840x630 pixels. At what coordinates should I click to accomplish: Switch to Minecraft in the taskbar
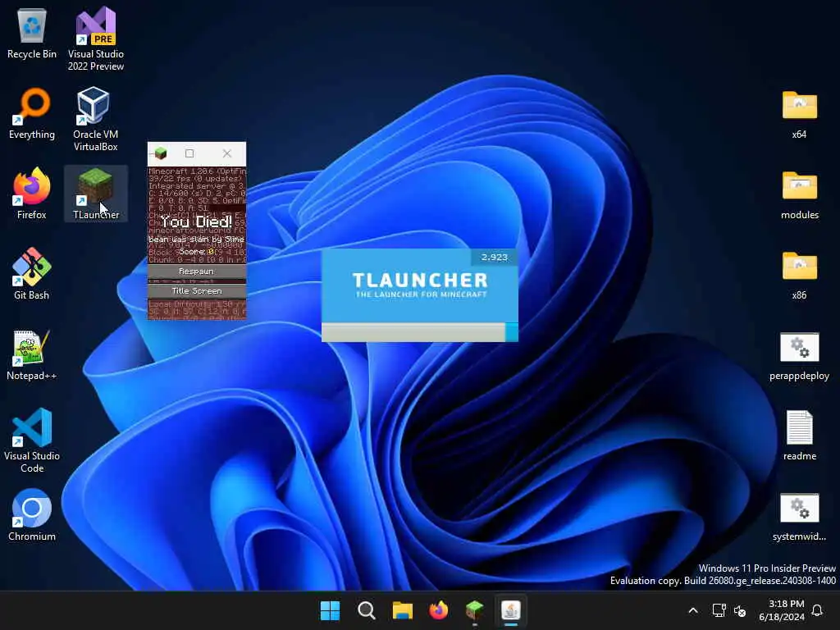coord(475,610)
